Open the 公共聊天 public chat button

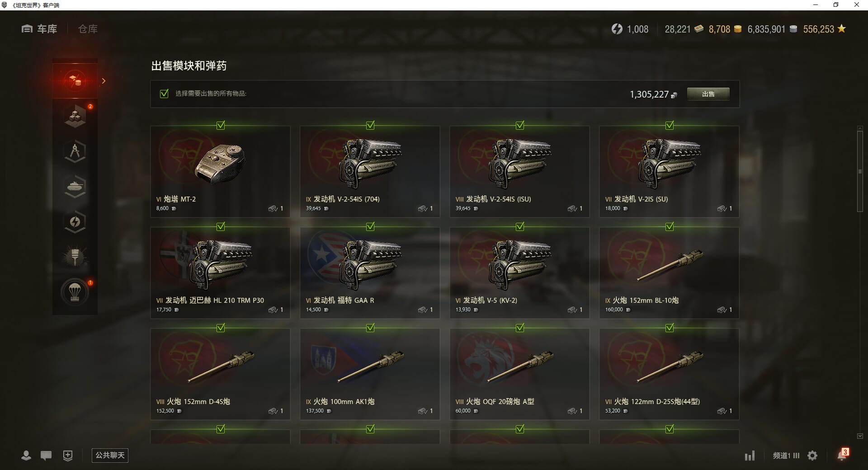click(x=110, y=455)
